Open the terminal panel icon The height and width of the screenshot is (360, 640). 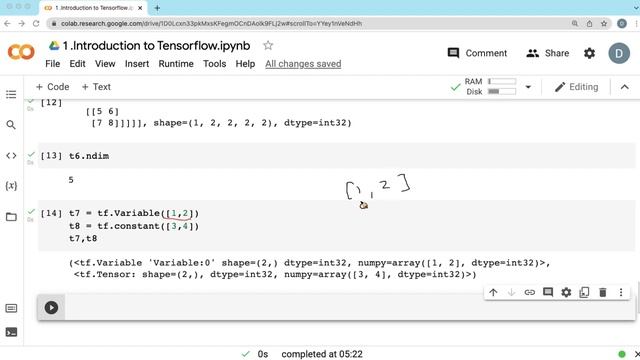tap(11, 332)
